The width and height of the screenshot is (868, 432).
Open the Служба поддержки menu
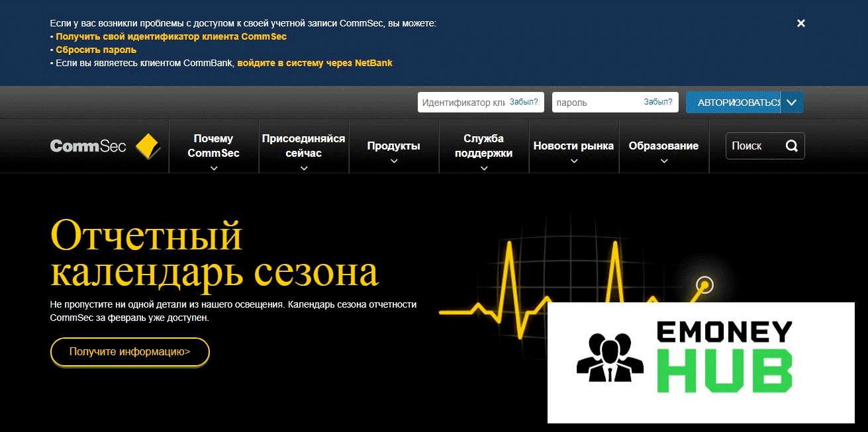(x=484, y=146)
